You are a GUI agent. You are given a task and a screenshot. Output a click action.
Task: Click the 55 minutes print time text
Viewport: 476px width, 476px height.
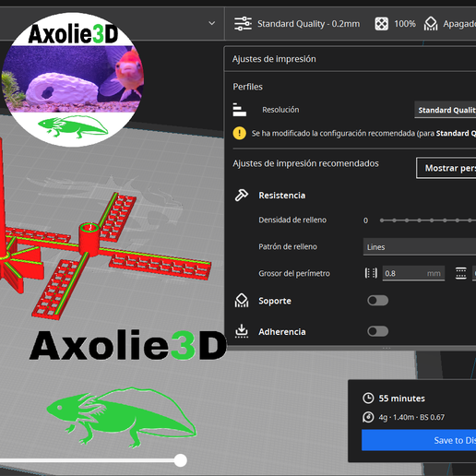coord(401,399)
